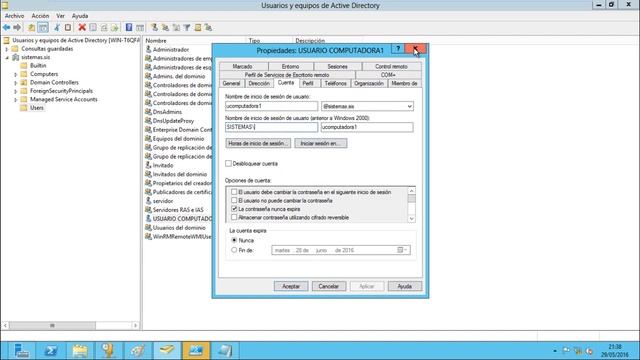The image size is (640, 360).
Task: Click the flag icon in system tray
Action: pos(566,350)
